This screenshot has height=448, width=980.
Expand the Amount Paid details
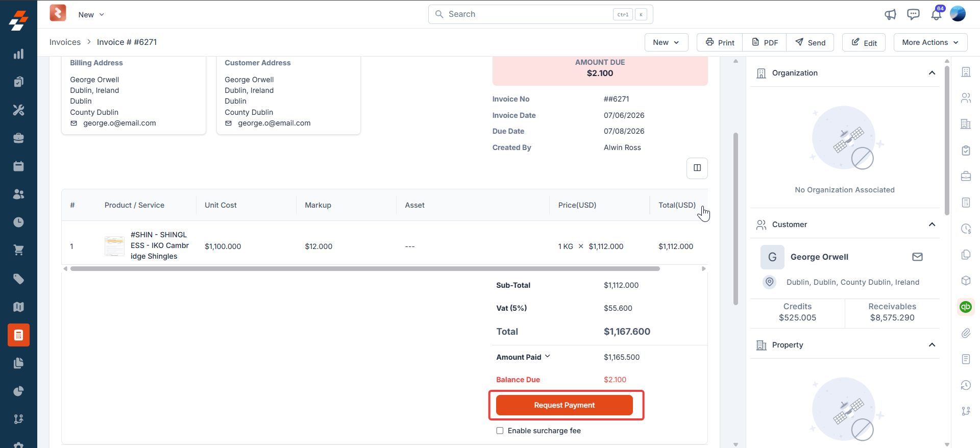pyautogui.click(x=547, y=357)
